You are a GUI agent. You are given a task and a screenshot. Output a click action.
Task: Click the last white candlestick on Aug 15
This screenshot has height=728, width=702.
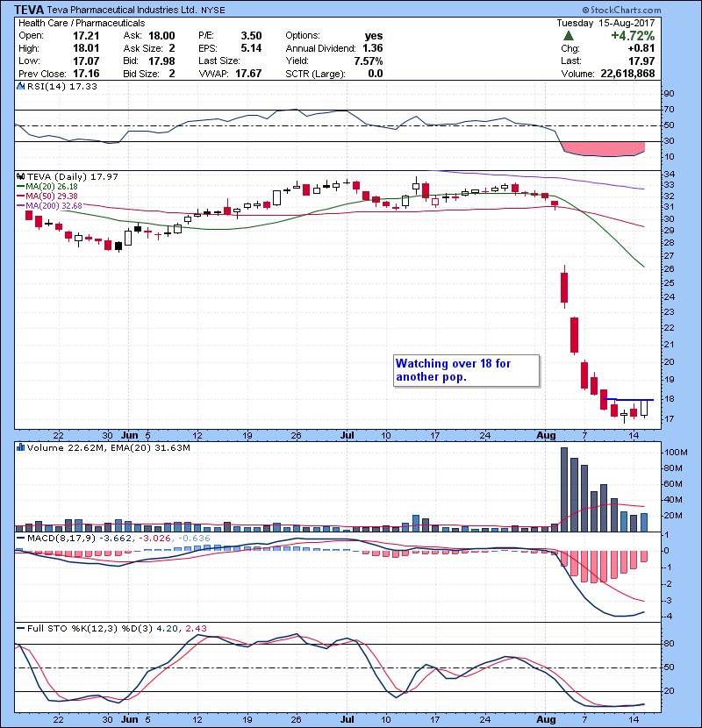pyautogui.click(x=644, y=408)
